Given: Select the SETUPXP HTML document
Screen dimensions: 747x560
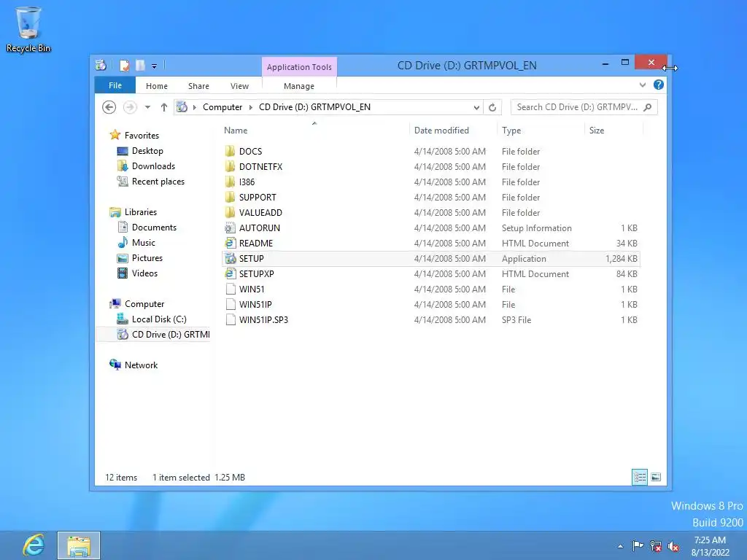Looking at the screenshot, I should [430, 274].
